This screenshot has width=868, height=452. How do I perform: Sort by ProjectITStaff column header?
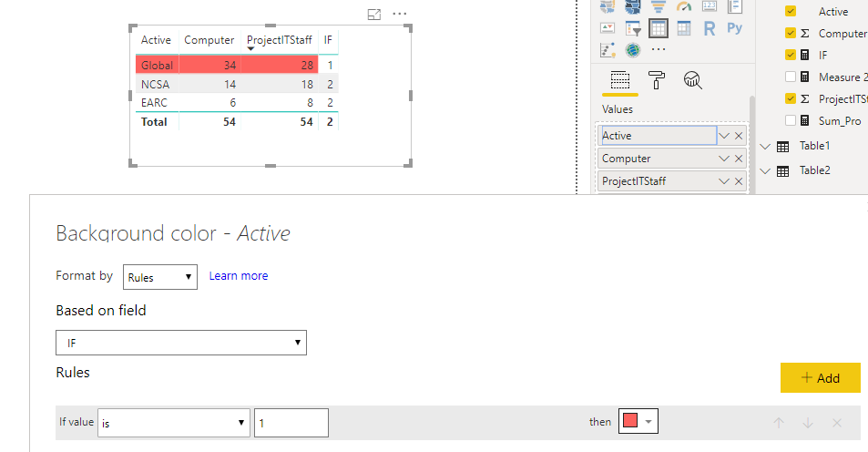(x=280, y=40)
